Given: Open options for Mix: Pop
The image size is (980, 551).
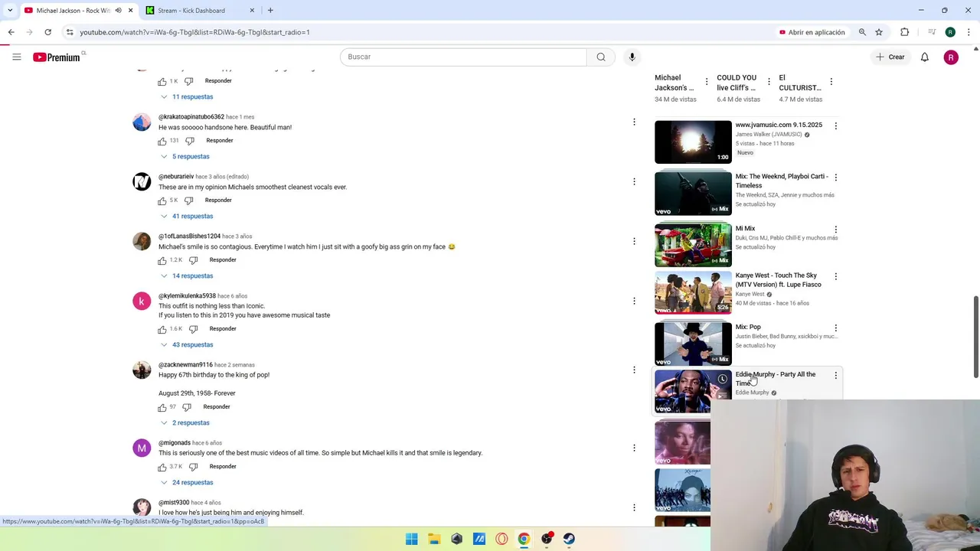Looking at the screenshot, I should pyautogui.click(x=835, y=328).
